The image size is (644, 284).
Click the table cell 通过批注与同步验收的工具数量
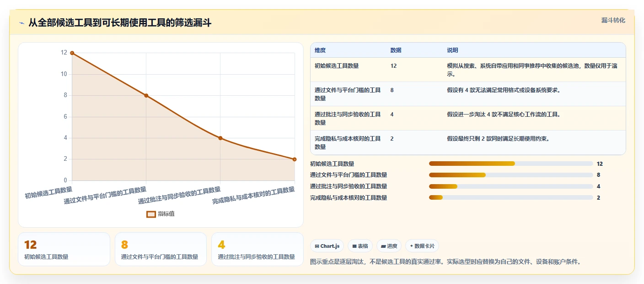(348, 118)
